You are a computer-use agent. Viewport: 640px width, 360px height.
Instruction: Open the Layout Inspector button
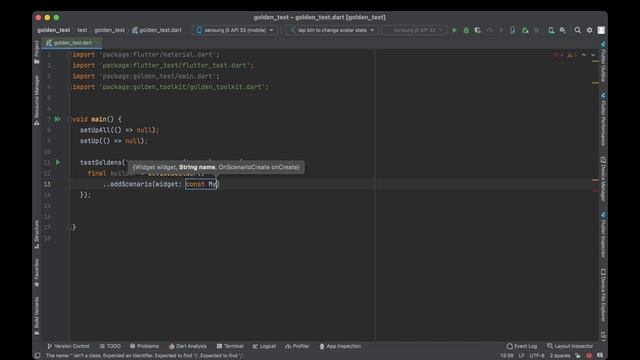point(570,346)
